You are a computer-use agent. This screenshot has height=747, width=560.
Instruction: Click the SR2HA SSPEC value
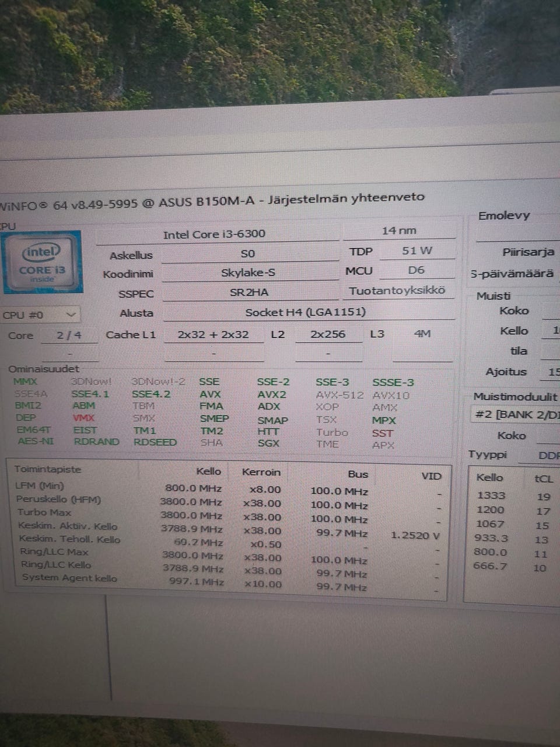tap(249, 292)
